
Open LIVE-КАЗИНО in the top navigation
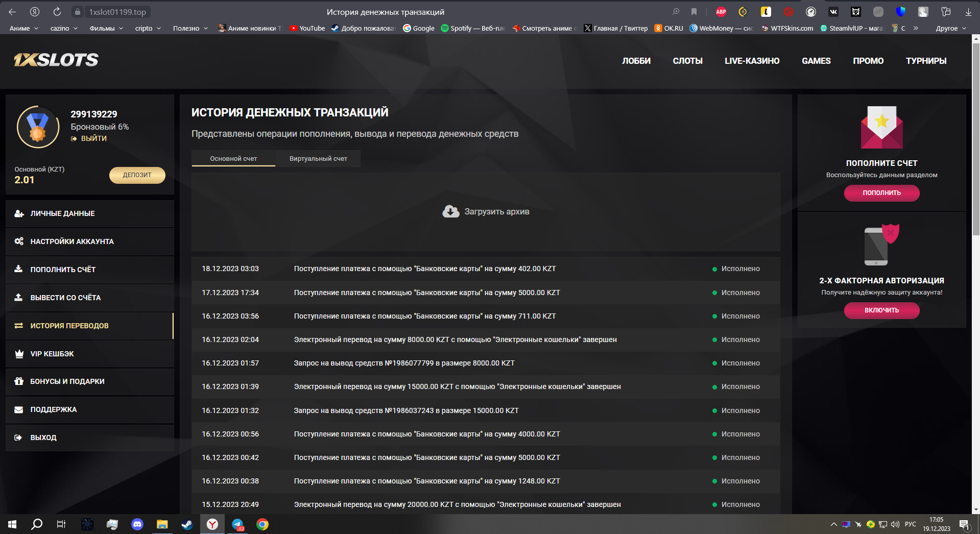pyautogui.click(x=752, y=61)
